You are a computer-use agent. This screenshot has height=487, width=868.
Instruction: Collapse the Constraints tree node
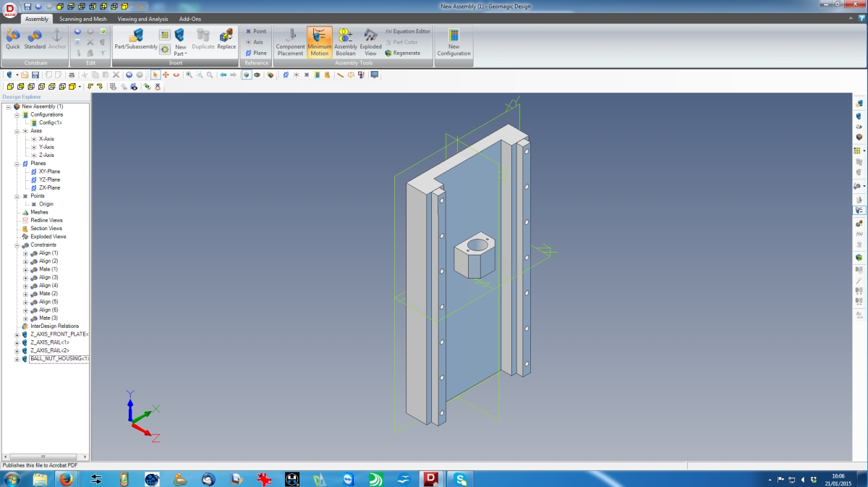click(17, 245)
